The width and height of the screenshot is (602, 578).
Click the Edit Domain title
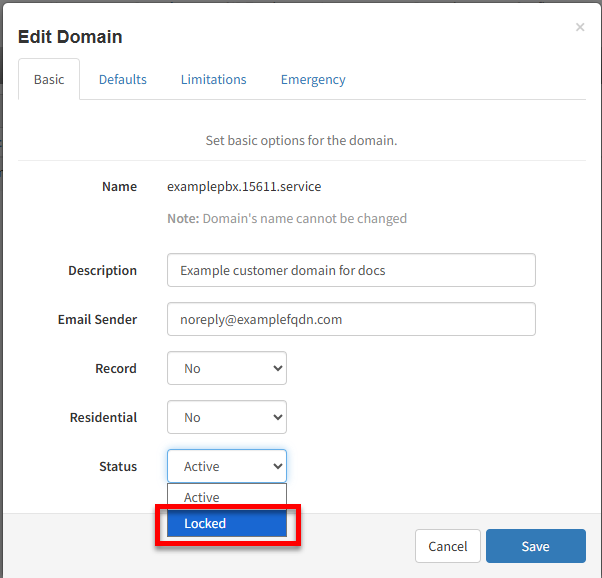pyautogui.click(x=70, y=37)
